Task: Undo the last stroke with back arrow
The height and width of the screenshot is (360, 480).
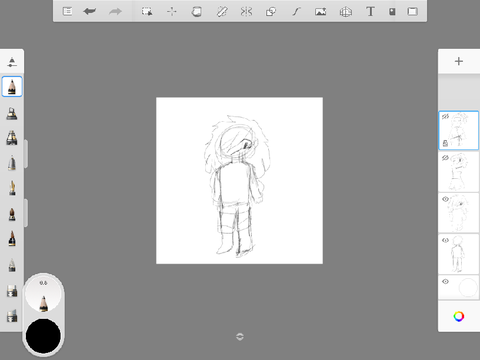Action: coord(90,12)
